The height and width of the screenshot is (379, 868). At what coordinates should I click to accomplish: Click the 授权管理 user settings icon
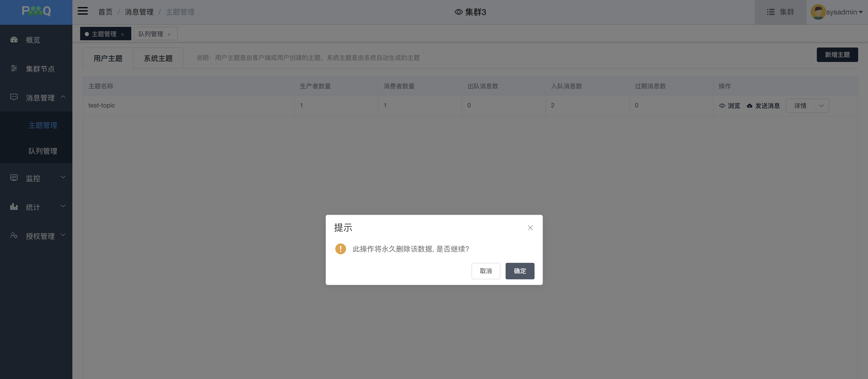(x=14, y=236)
